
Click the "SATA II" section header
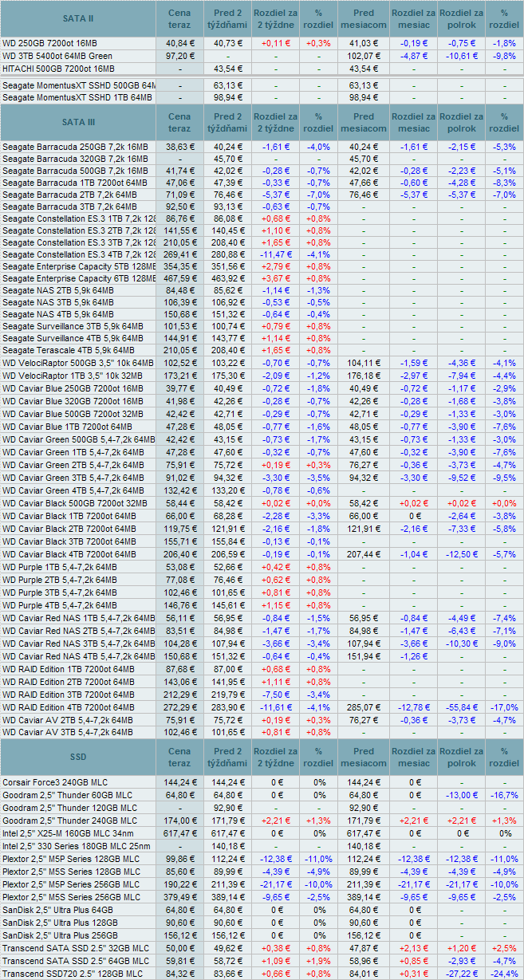click(78, 18)
